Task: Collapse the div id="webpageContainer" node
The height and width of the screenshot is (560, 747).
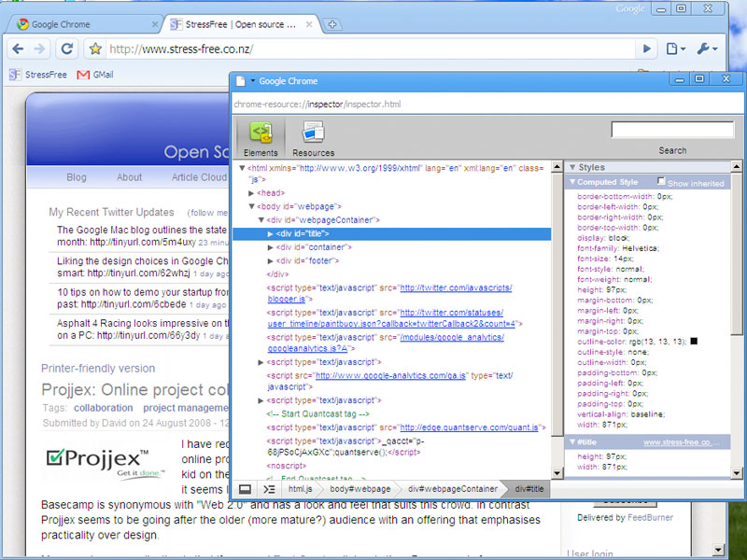Action: 261,220
